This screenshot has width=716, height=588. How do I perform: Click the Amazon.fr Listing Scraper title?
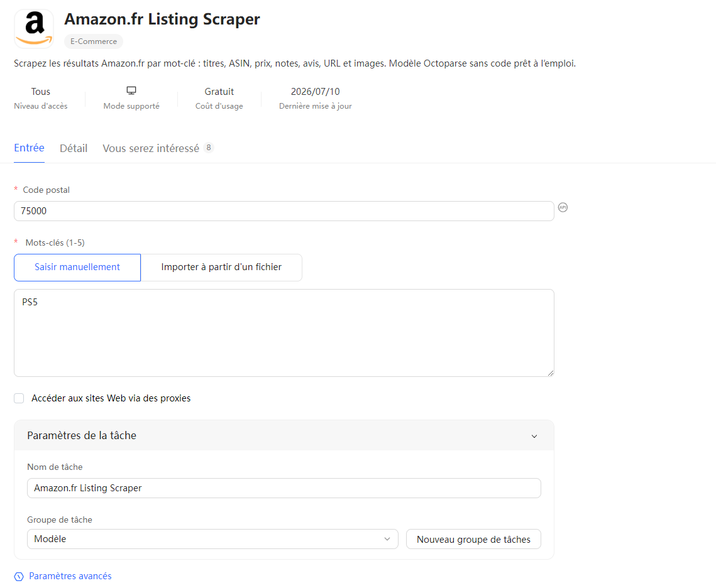point(162,19)
